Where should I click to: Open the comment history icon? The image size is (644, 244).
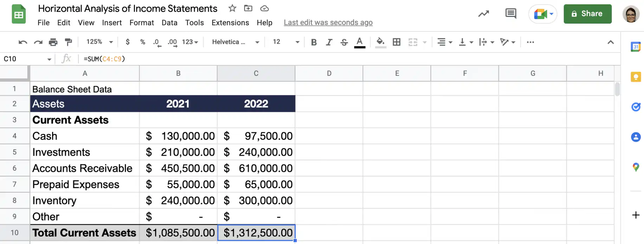click(x=511, y=14)
